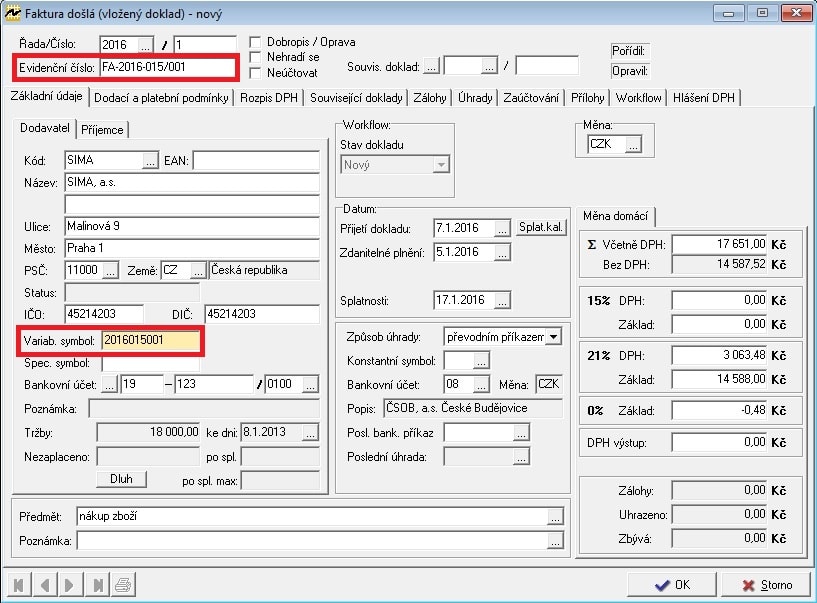Open the Rozpis DPH tab
This screenshot has width=817, height=603.
pos(269,98)
